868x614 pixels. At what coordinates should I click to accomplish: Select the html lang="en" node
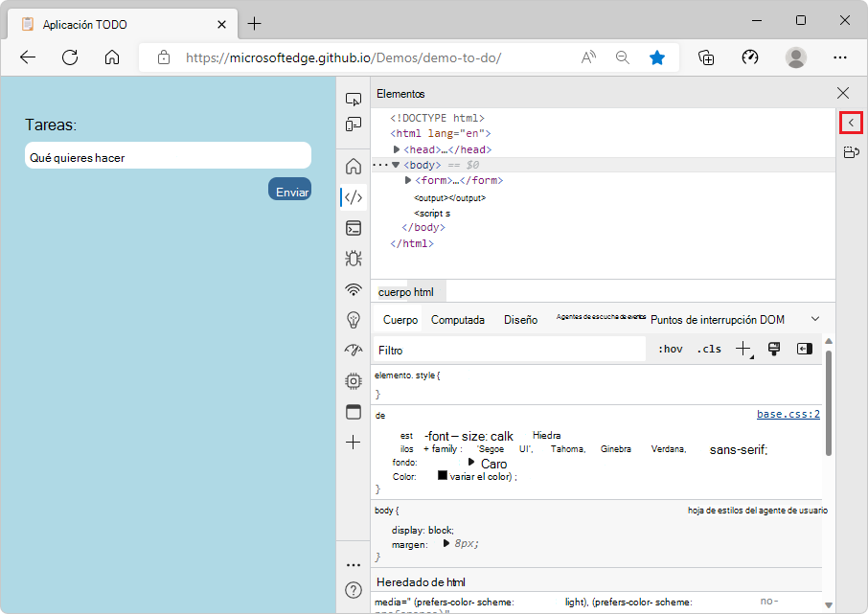(440, 133)
